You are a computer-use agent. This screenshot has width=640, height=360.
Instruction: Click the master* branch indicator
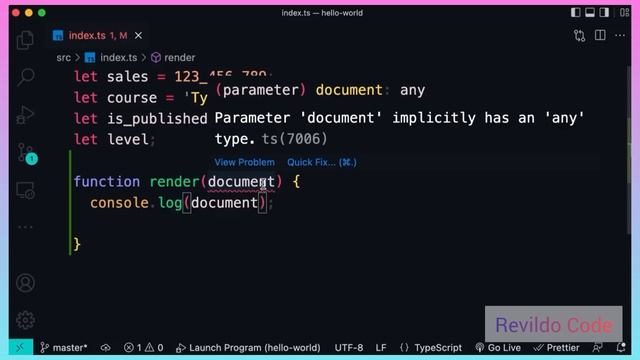64,347
